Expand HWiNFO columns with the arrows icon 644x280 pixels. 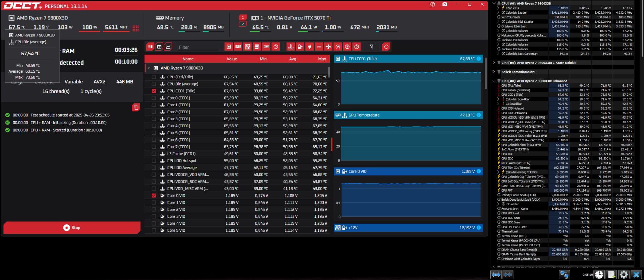tap(496, 275)
